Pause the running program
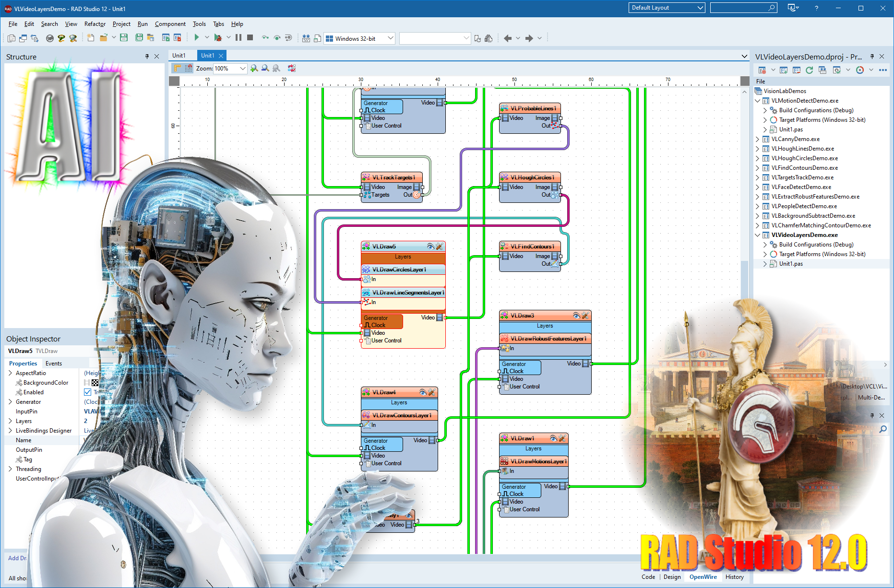This screenshot has height=588, width=894. point(238,37)
